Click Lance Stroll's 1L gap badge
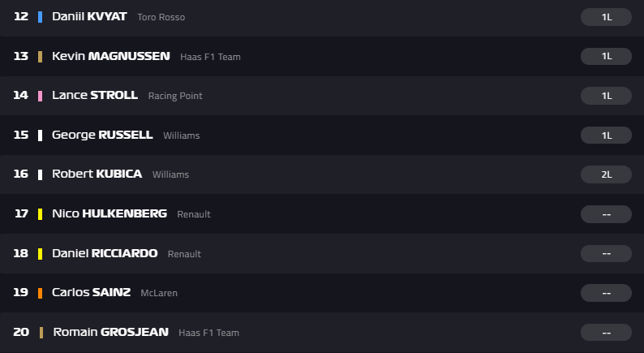Screen dimensions: 644x353 [x=606, y=96]
